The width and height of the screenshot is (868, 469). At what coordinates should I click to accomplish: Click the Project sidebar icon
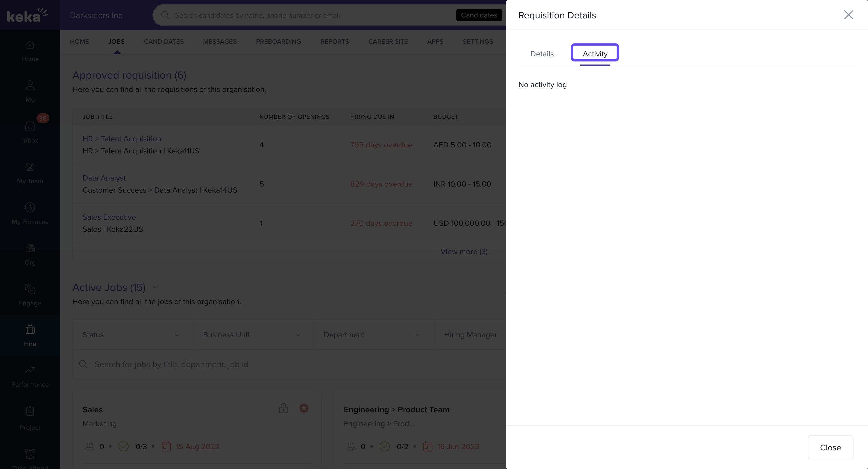tap(30, 411)
